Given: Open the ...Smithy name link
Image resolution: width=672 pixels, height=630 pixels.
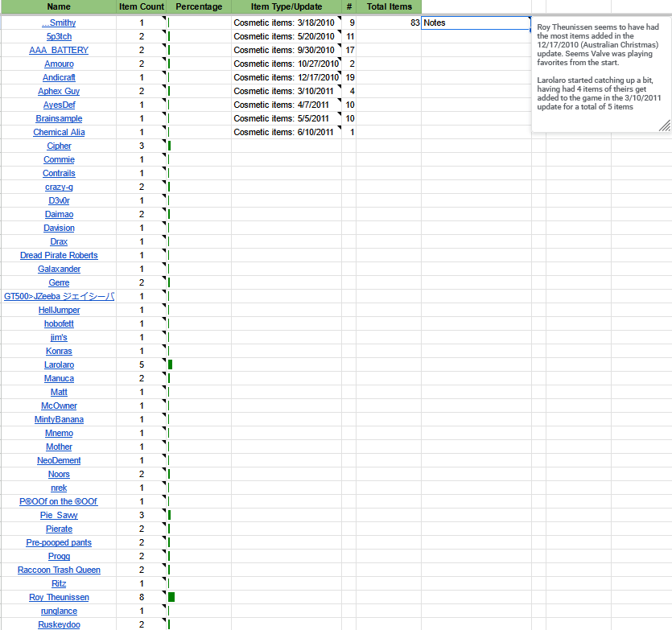Looking at the screenshot, I should (59, 23).
